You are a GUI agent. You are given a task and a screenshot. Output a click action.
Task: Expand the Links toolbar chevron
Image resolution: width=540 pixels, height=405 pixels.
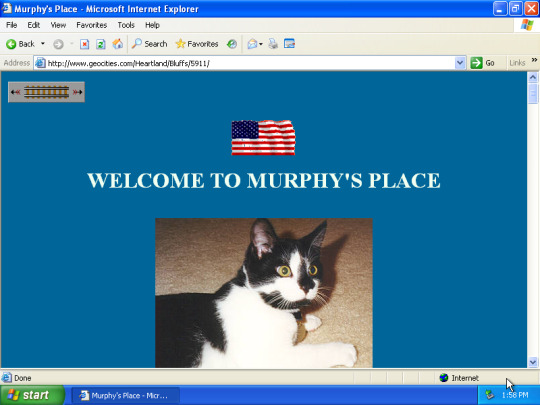click(x=534, y=60)
